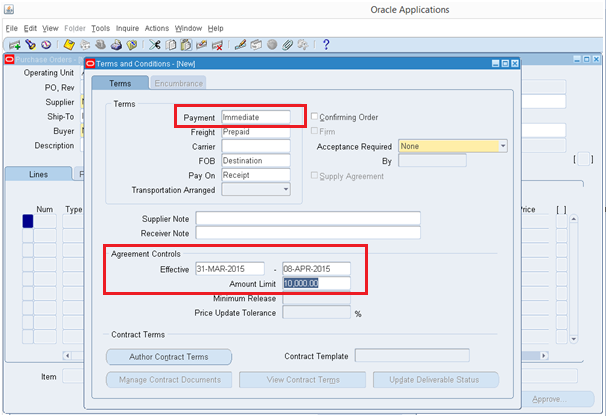Click the Pay On field showing Receipt
This screenshot has height=416, width=606.
click(x=256, y=175)
